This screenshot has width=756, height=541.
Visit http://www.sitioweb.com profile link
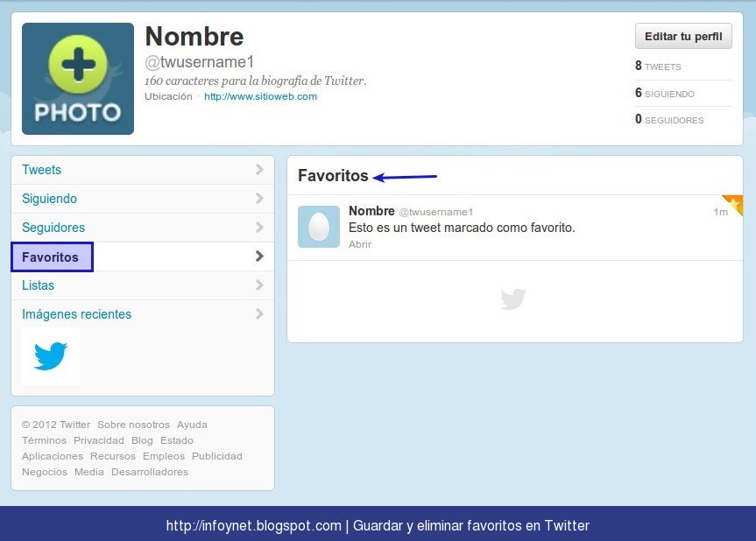point(260,96)
